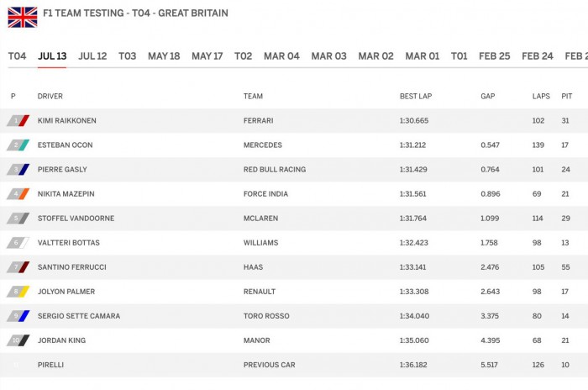The height and width of the screenshot is (390, 588).
Task: Select the MAY 18 tab
Action: [x=164, y=56]
